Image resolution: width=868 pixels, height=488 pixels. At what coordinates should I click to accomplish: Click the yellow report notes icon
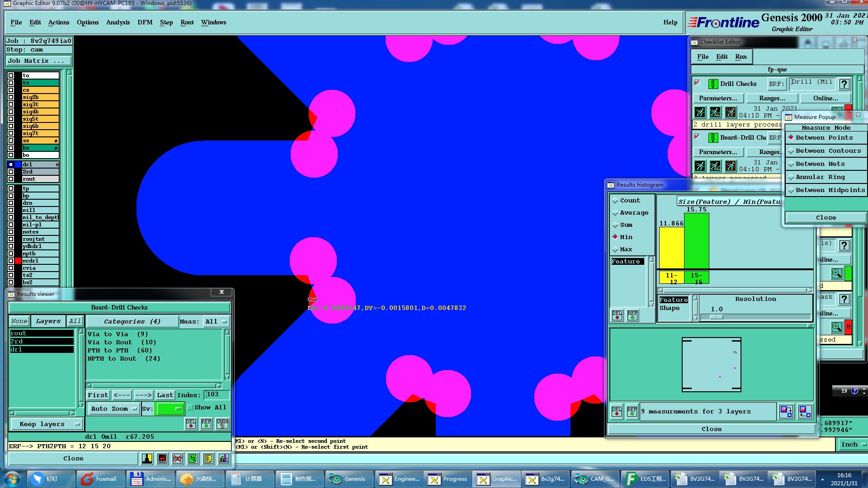208,459
